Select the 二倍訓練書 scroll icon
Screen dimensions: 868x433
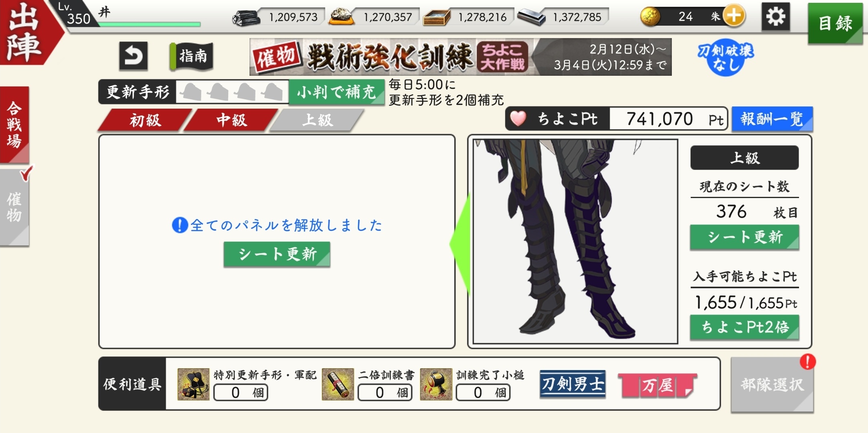(338, 384)
